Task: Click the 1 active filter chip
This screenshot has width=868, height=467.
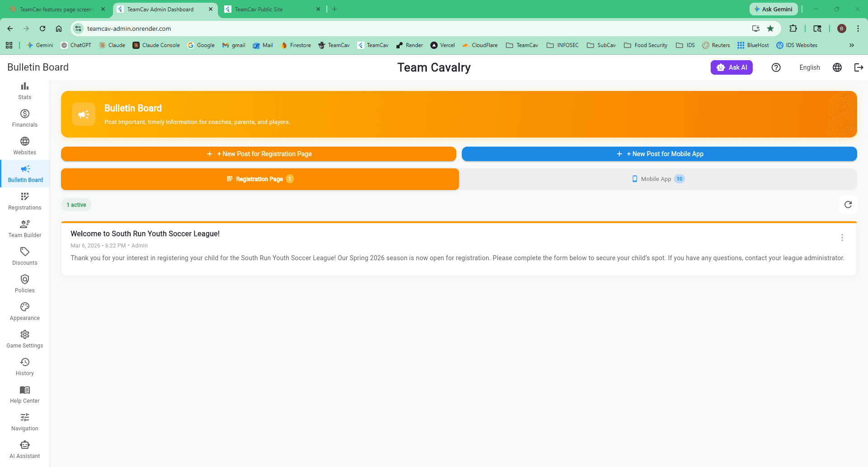Action: pyautogui.click(x=76, y=205)
